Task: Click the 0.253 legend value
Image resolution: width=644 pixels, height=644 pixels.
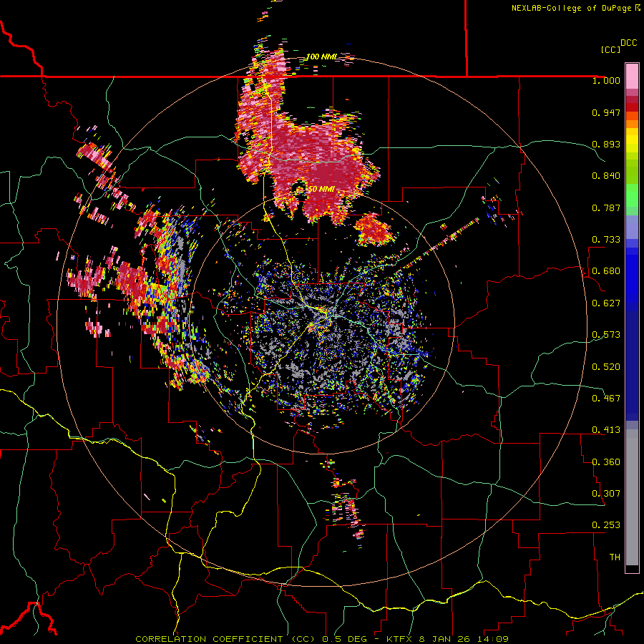Action: (x=606, y=525)
